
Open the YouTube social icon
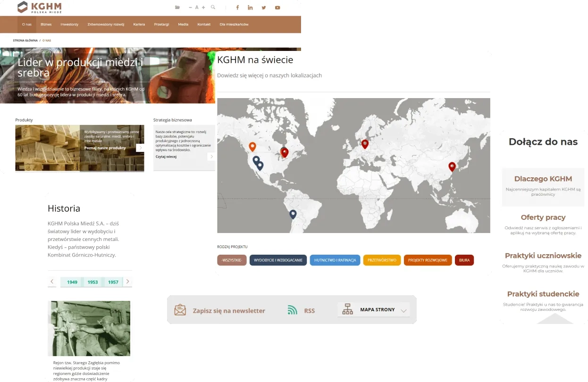pyautogui.click(x=277, y=8)
